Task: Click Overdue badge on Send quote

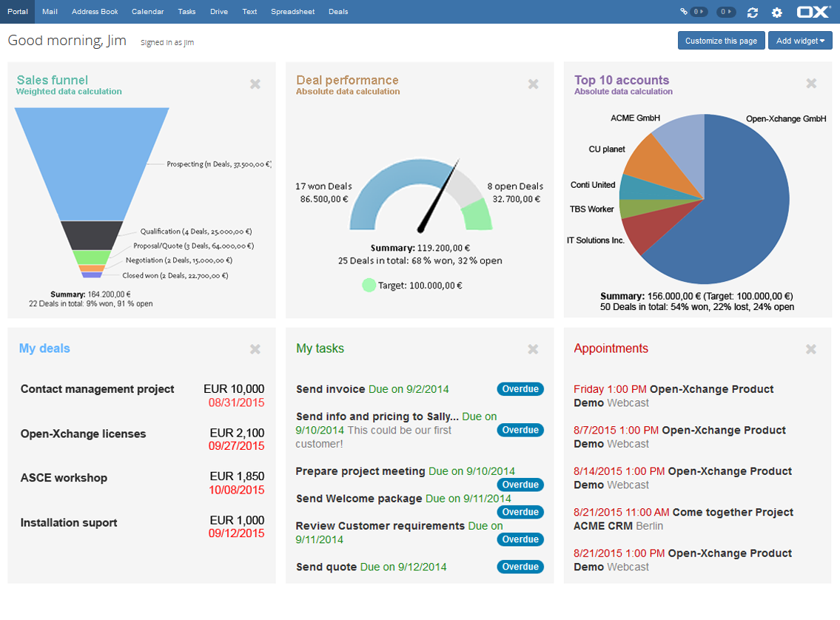Action: [520, 567]
